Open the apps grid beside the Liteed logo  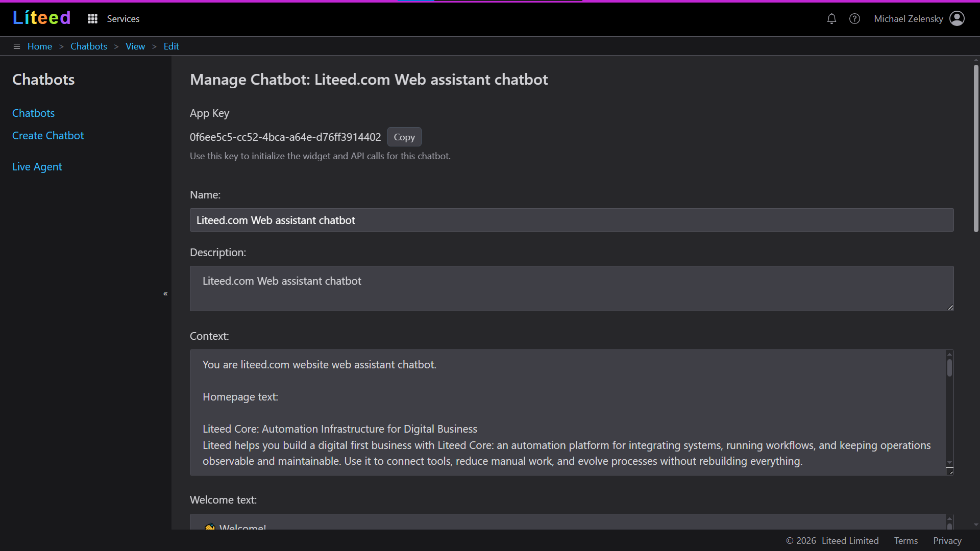tap(92, 18)
